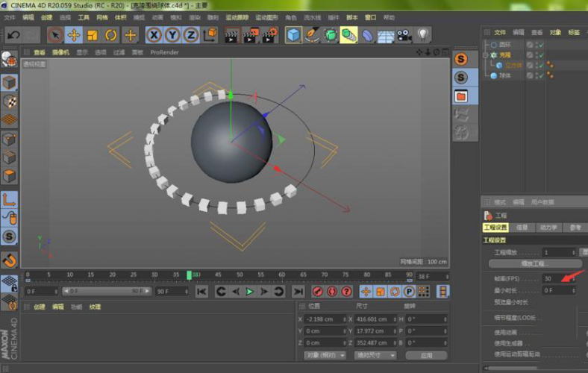Click the Render to Picture Viewer icon

tap(251, 35)
